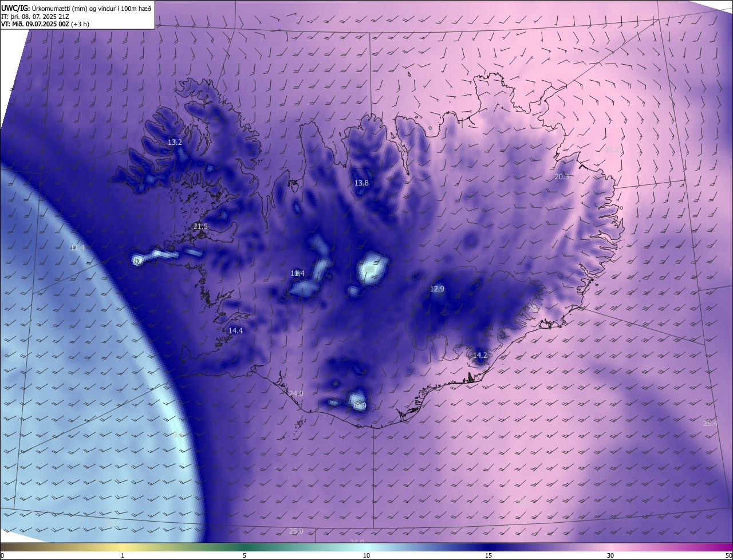Click the 30 tick on the color scale

[x=610, y=555]
